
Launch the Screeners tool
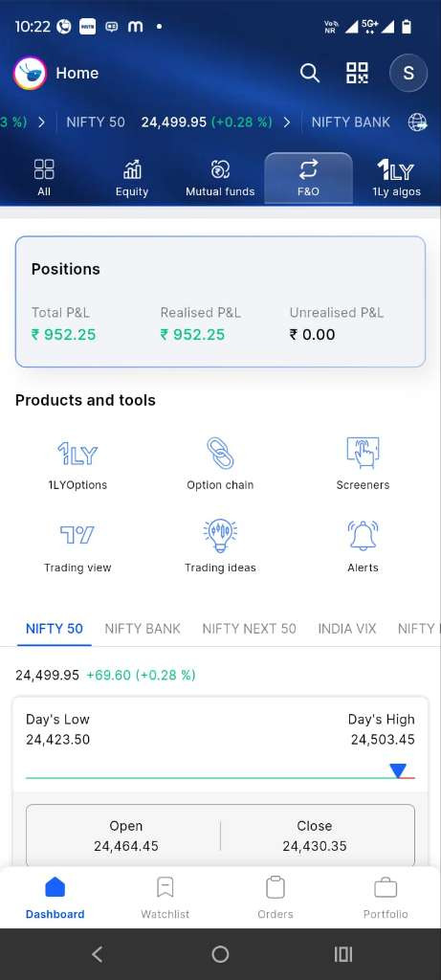tap(363, 465)
